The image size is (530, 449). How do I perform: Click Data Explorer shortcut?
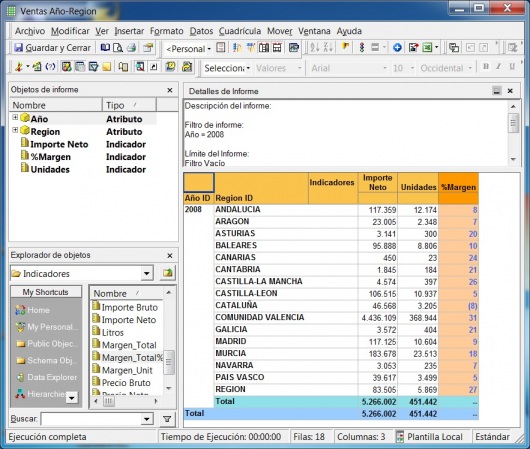[x=47, y=377]
